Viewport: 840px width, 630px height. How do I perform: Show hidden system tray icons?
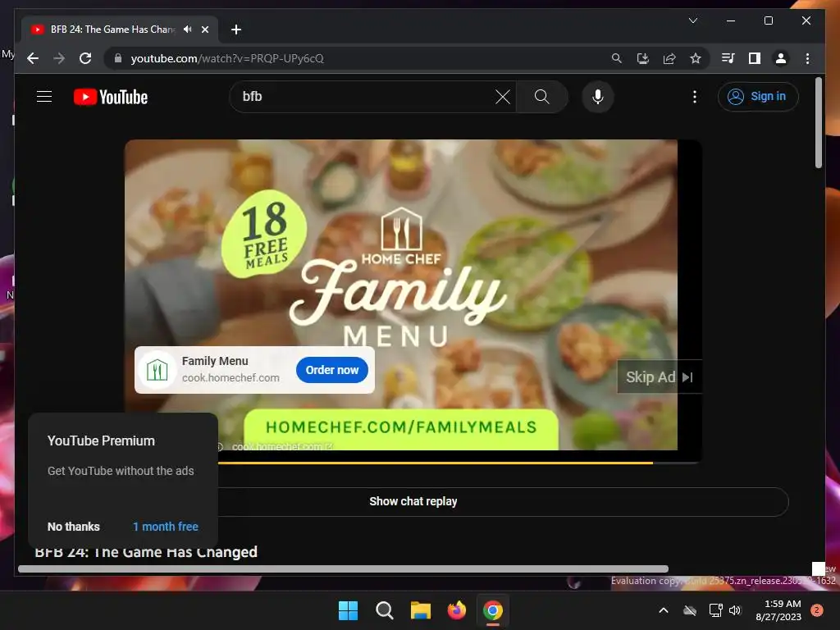tap(663, 610)
